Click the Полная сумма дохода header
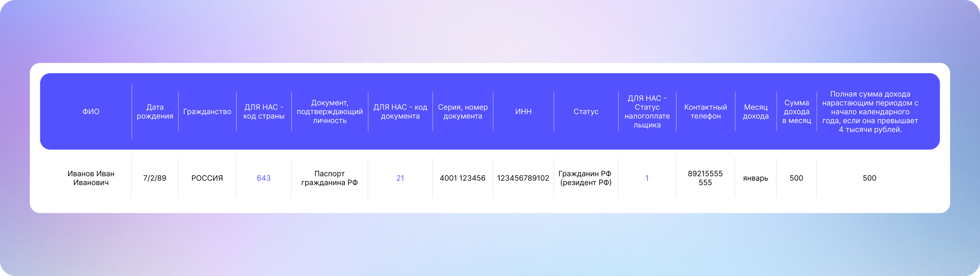The height and width of the screenshot is (276, 980). tap(870, 111)
